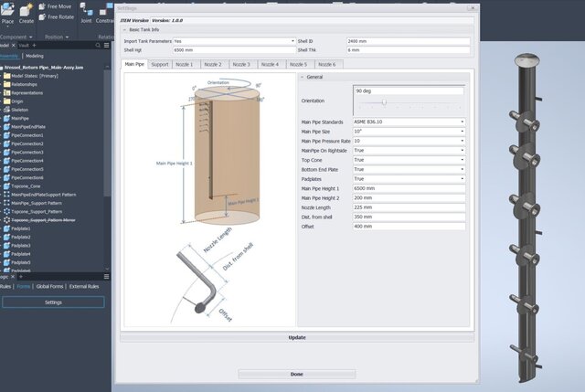This screenshot has height=392, width=585.
Task: Click the Done button
Action: (x=296, y=374)
